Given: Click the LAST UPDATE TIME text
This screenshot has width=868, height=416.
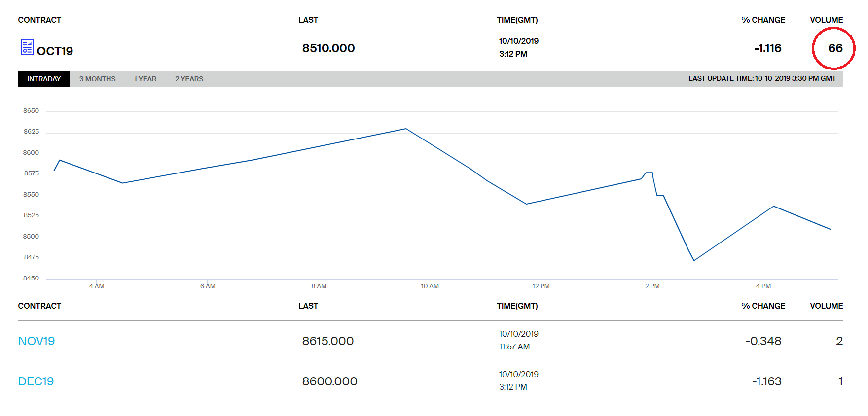Looking at the screenshot, I should click(x=762, y=79).
